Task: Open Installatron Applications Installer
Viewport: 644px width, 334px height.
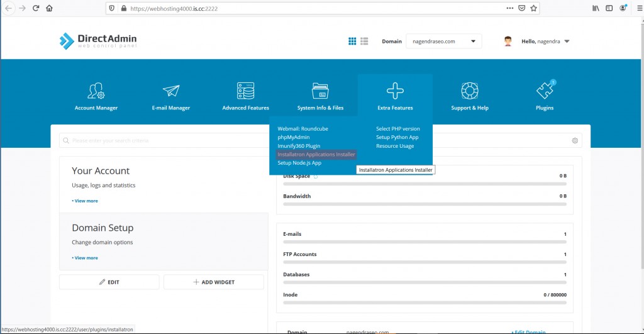Action: click(x=316, y=155)
